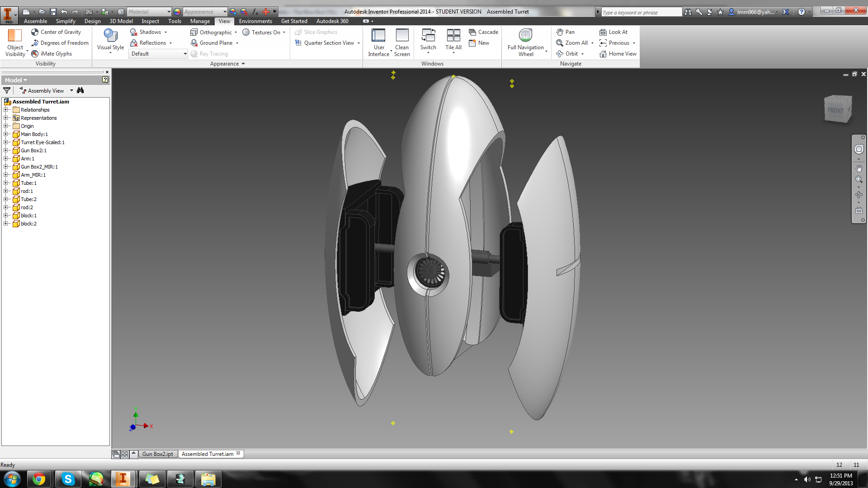This screenshot has width=868, height=488.
Task: Select block:2 in the model tree
Action: (x=28, y=224)
